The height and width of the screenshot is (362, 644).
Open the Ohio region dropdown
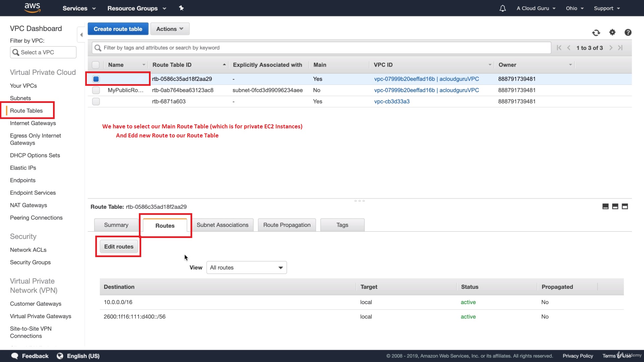tap(575, 8)
